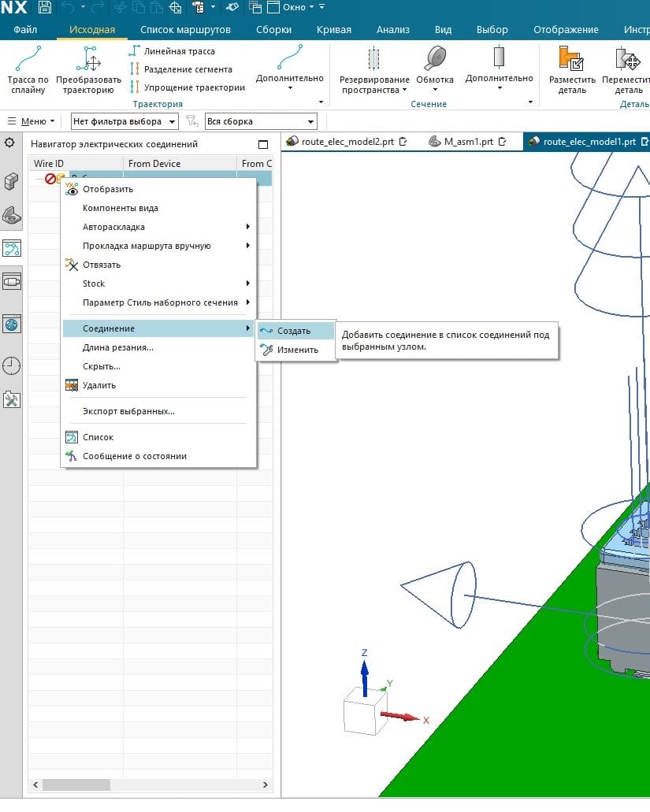Open the Прокладка маршрута вручную submenu

[158, 246]
